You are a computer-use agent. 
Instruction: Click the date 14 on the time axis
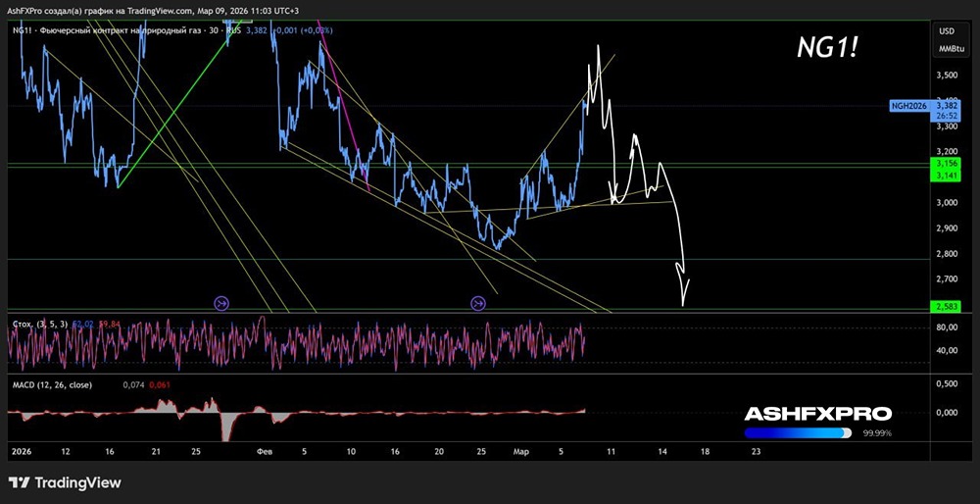662,451
